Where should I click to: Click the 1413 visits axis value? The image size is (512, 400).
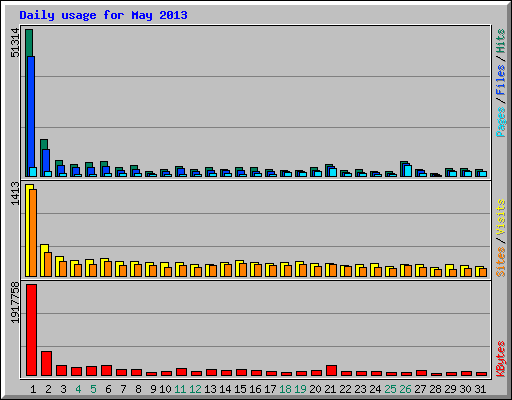(15, 193)
